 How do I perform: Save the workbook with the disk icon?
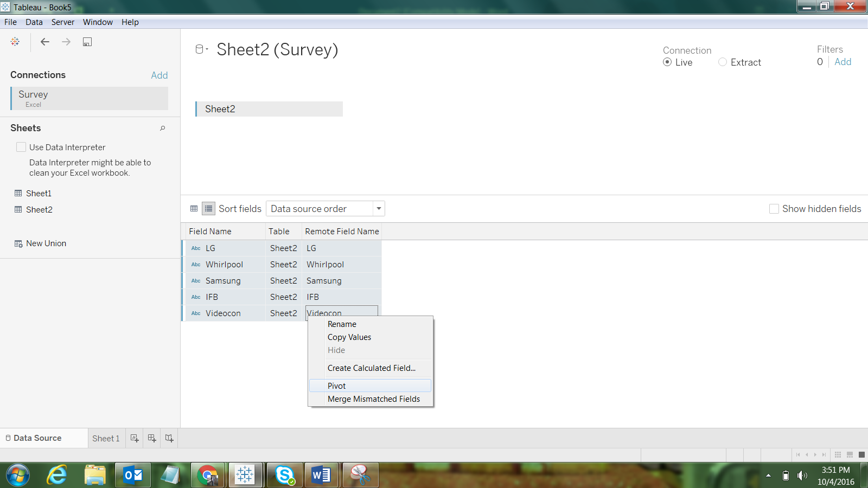pos(87,42)
